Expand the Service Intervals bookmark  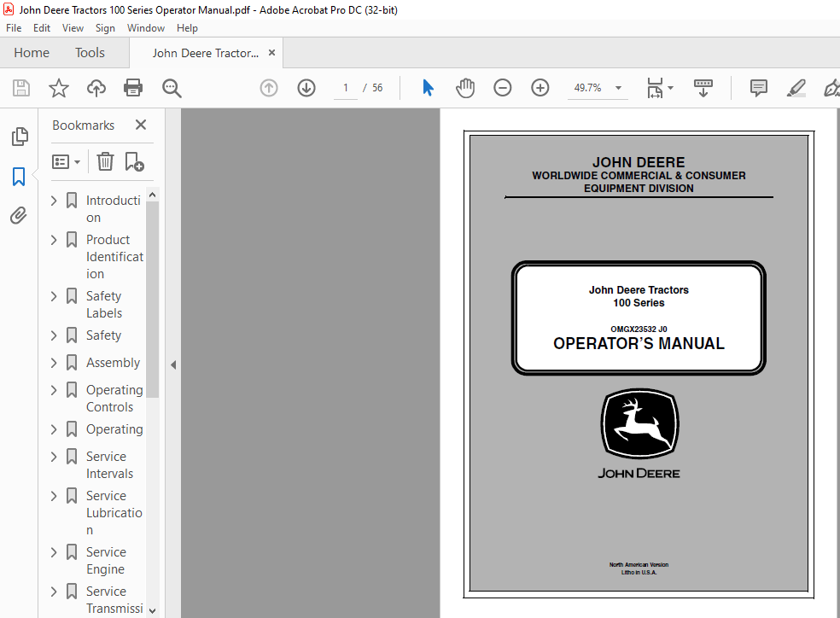coord(54,457)
